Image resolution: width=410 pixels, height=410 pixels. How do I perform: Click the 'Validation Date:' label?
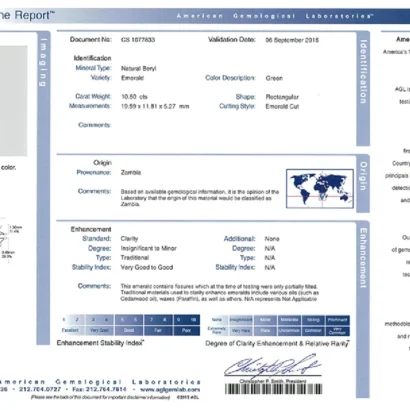pos(232,40)
